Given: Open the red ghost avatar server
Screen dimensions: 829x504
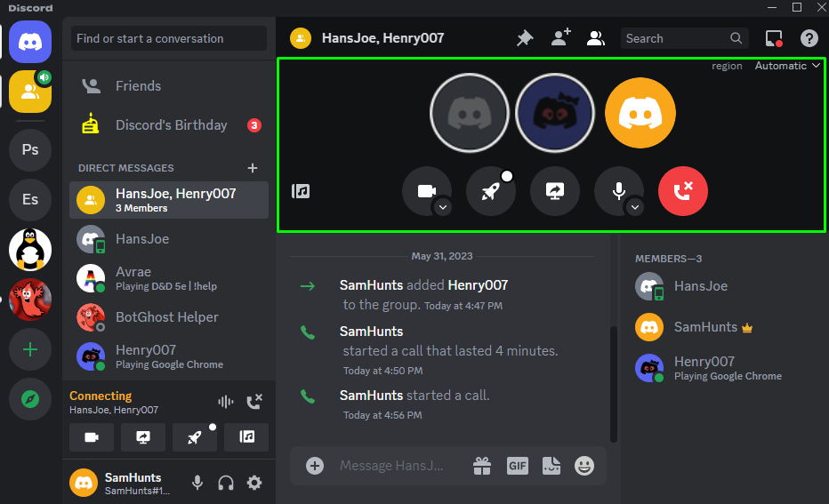Looking at the screenshot, I should (x=30, y=299).
